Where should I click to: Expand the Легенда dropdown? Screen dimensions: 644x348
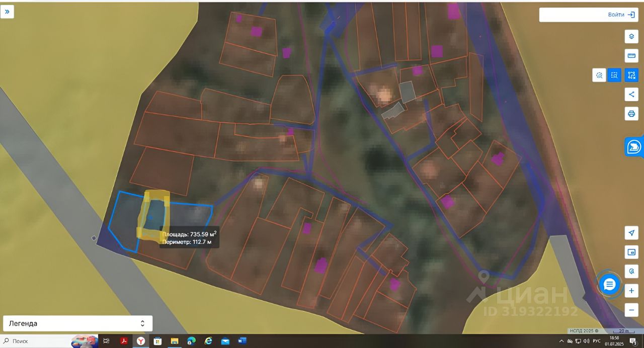(77, 323)
